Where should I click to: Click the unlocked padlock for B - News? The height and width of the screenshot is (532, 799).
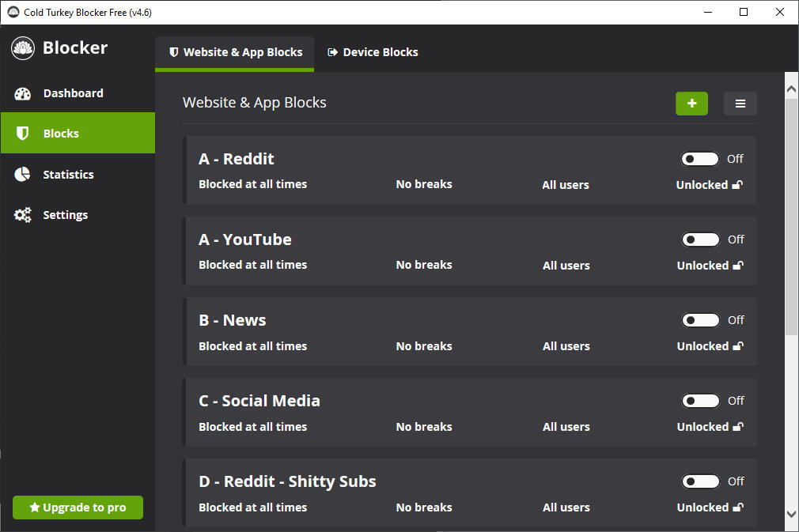pos(738,345)
